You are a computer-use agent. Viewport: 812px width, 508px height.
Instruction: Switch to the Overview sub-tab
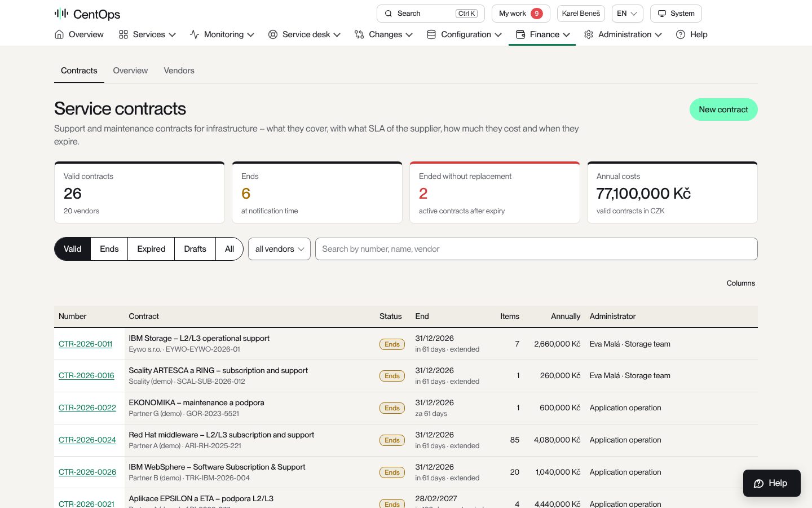pos(130,71)
